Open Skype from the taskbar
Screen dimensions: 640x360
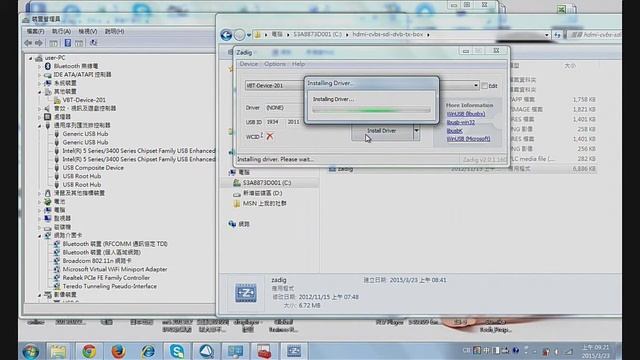177,351
